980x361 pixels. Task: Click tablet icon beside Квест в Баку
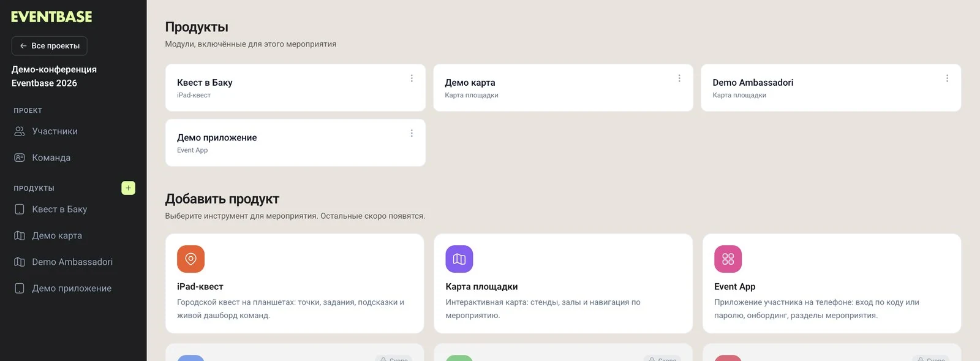click(20, 209)
